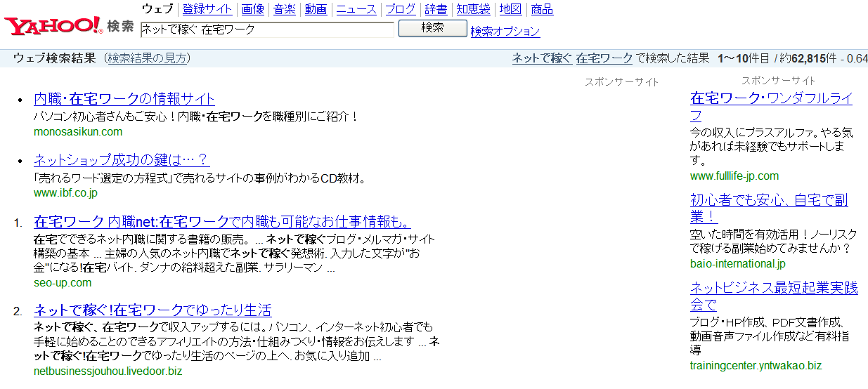868x389 pixels.
Task: Select the 辞書 dictionary tab
Action: (436, 9)
